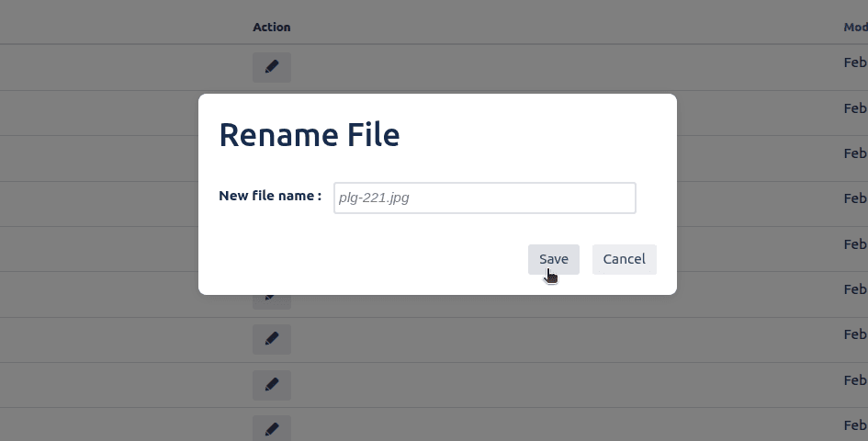
Task: Focus the New file name input field
Action: click(484, 198)
